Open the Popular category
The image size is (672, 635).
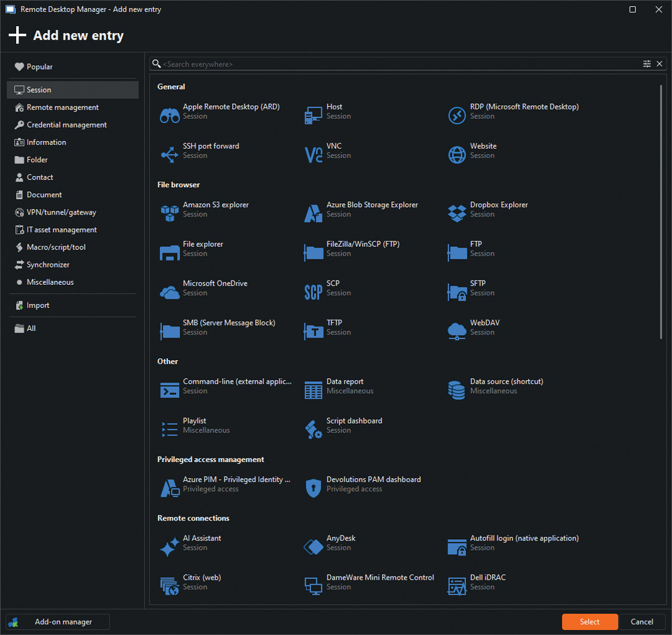click(73, 67)
